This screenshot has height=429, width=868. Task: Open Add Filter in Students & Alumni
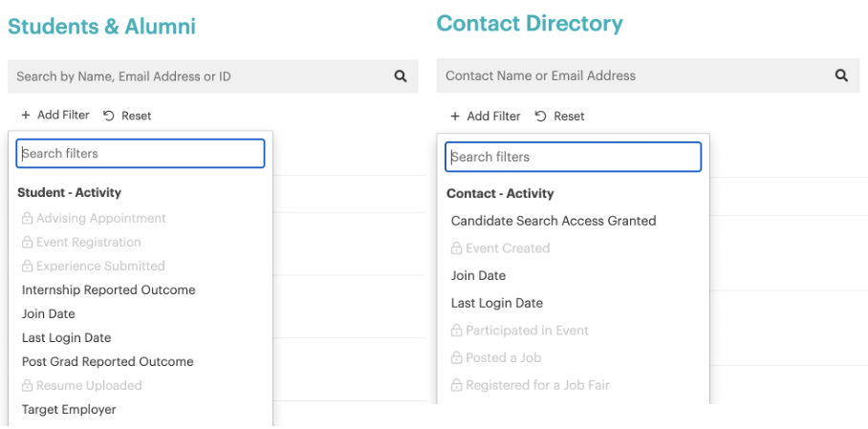pyautogui.click(x=54, y=116)
